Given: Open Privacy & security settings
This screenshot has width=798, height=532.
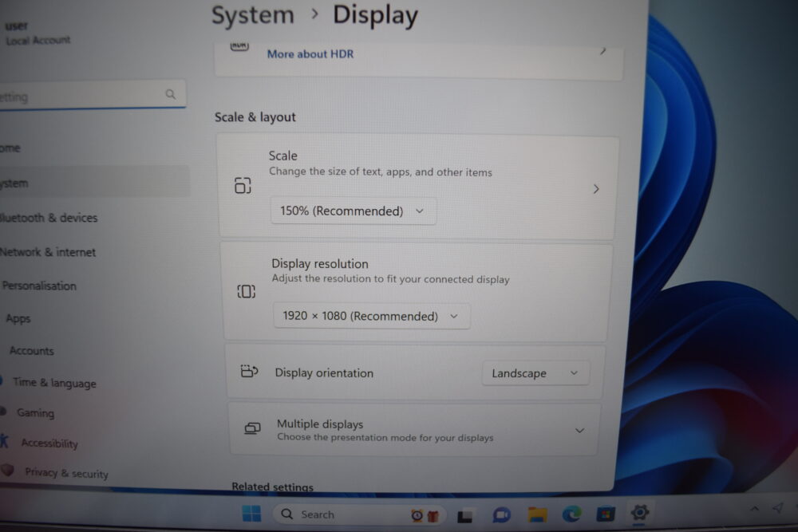Looking at the screenshot, I should [67, 474].
